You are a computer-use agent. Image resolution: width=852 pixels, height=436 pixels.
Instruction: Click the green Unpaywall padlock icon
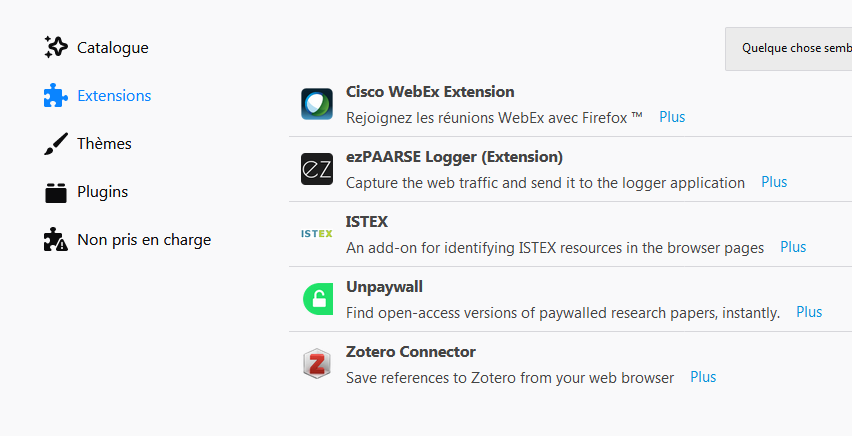[318, 299]
